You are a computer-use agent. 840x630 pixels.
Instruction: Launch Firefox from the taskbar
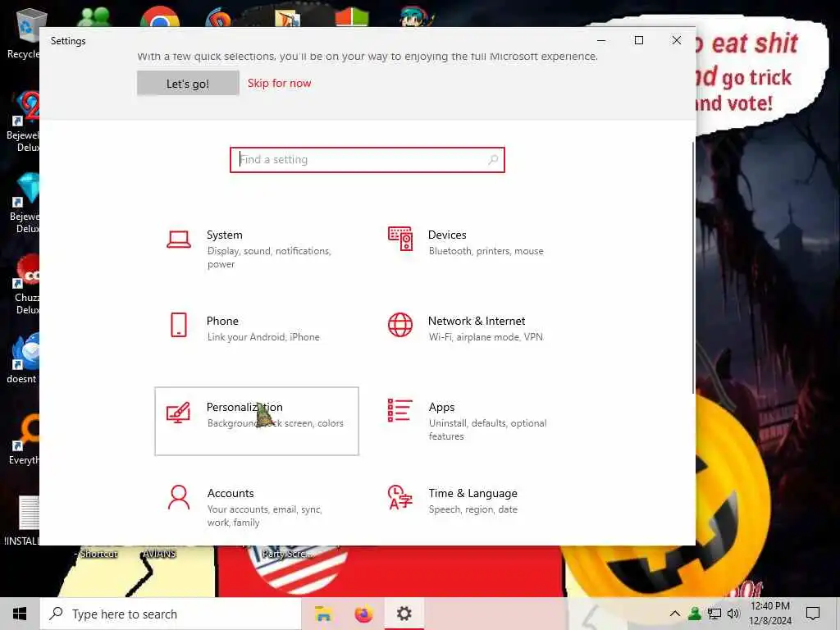[x=363, y=614]
